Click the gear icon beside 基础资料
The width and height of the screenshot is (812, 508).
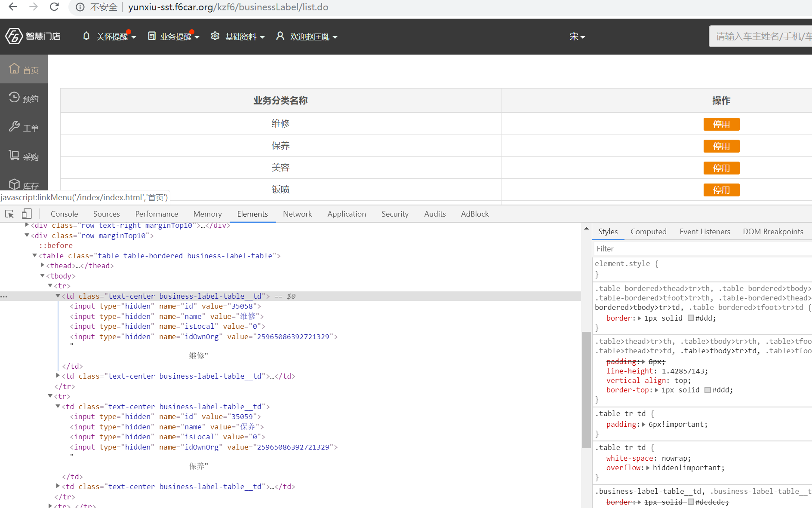point(215,36)
